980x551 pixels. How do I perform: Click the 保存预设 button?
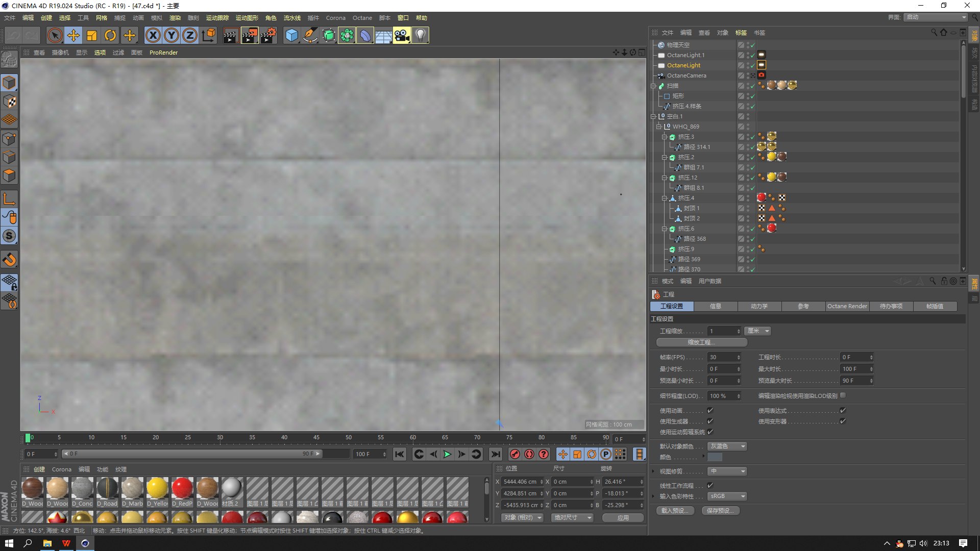point(721,511)
